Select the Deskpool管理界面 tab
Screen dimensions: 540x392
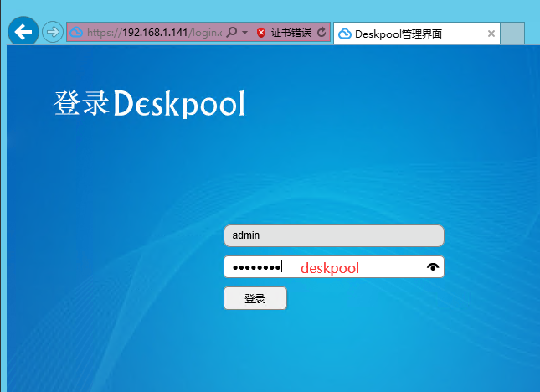coord(417,34)
